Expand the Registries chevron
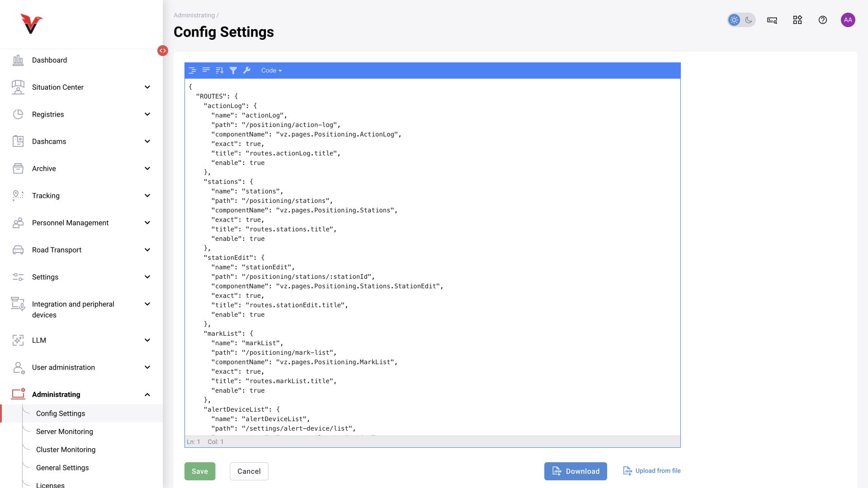The image size is (868, 488). (147, 114)
